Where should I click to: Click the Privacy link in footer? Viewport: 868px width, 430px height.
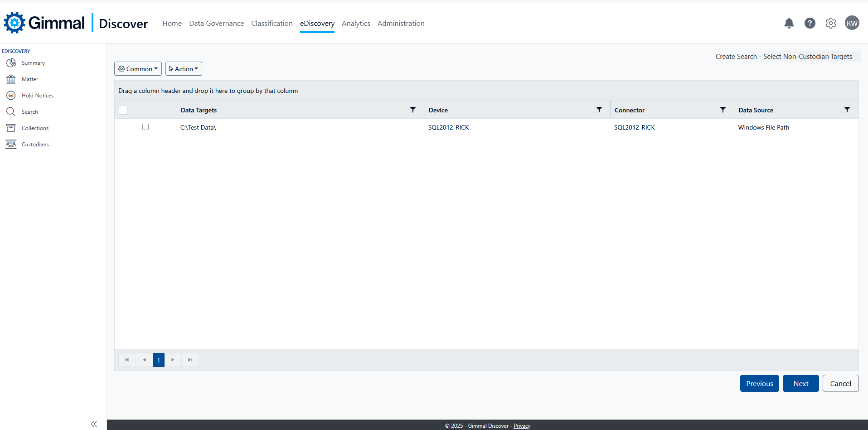[x=522, y=426]
